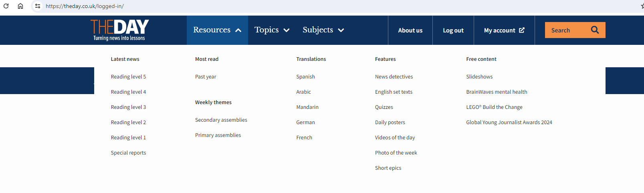The width and height of the screenshot is (644, 193).
Task: Select Photo of the week
Action: click(396, 153)
